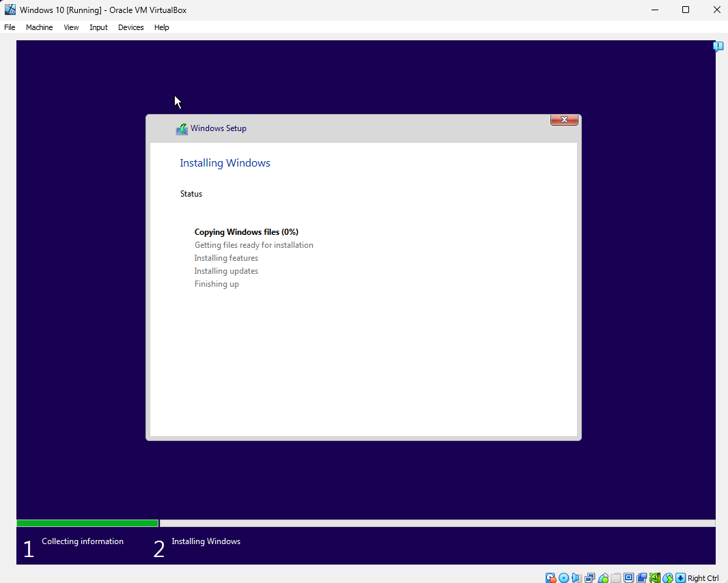Click the optical disc drive indicator icon

tap(563, 578)
